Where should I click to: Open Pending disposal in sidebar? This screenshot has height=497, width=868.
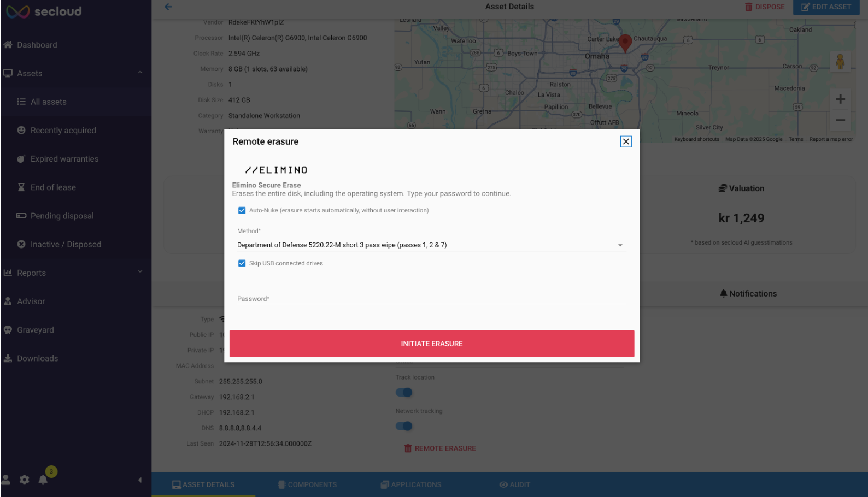click(x=62, y=216)
